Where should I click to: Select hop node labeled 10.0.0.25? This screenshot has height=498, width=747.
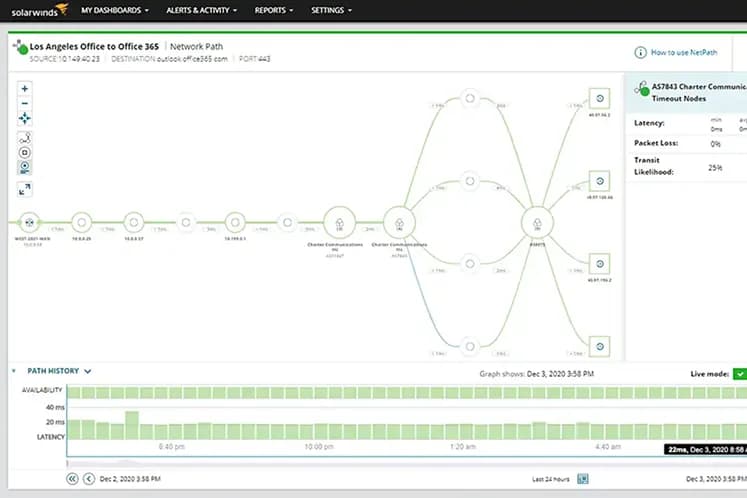tap(81, 222)
